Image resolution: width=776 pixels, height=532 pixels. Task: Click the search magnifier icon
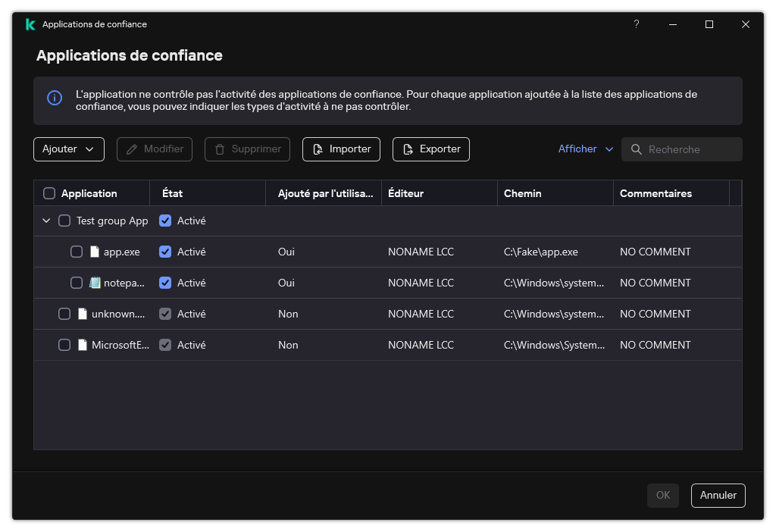[x=637, y=149]
